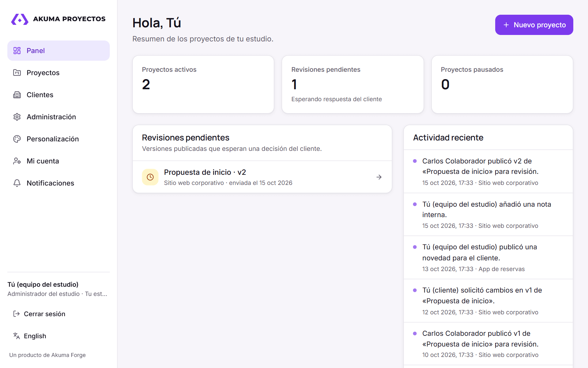Click 'Esperando respuesta del cliente' text
The image size is (588, 368).
(337, 99)
